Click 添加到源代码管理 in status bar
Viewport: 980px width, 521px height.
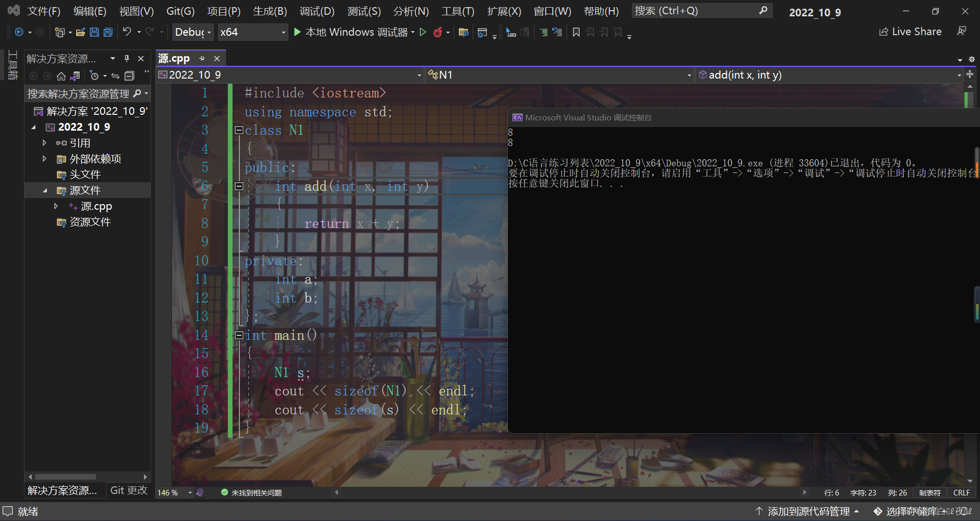click(807, 511)
